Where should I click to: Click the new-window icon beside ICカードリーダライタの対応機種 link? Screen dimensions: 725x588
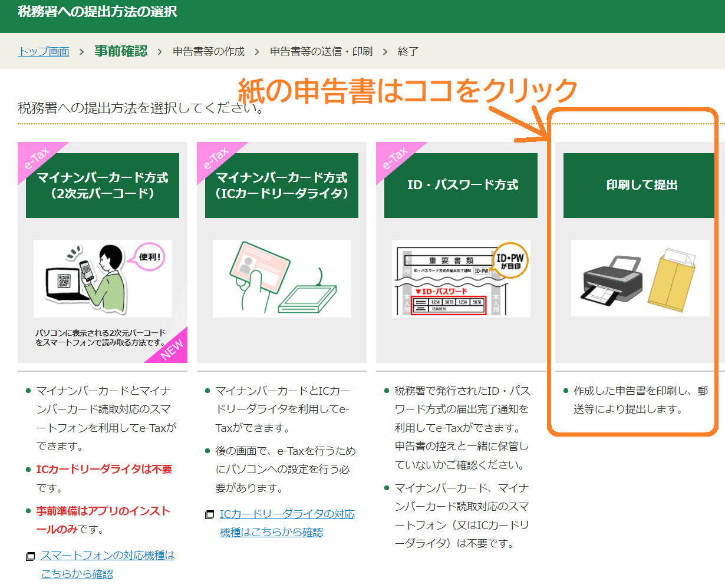[x=209, y=515]
